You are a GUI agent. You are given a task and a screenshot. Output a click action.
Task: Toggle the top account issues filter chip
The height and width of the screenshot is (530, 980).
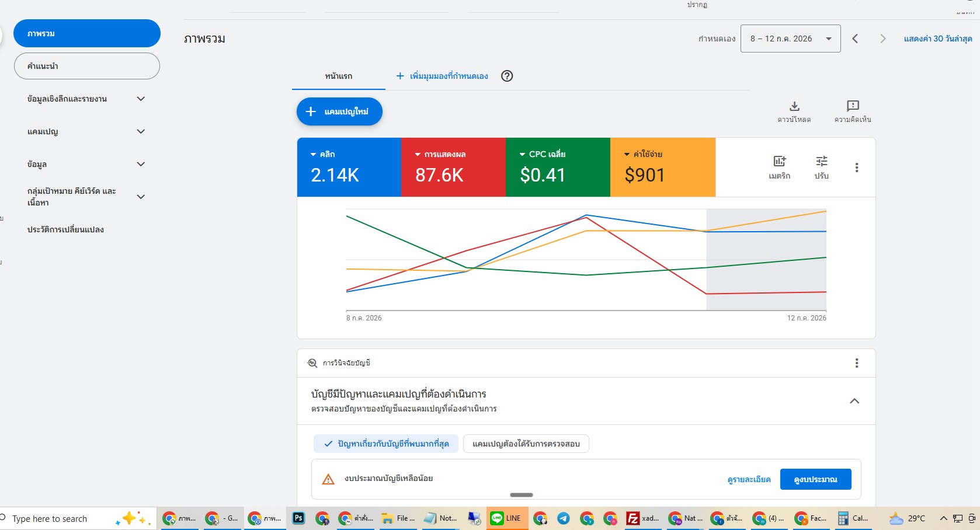387,444
